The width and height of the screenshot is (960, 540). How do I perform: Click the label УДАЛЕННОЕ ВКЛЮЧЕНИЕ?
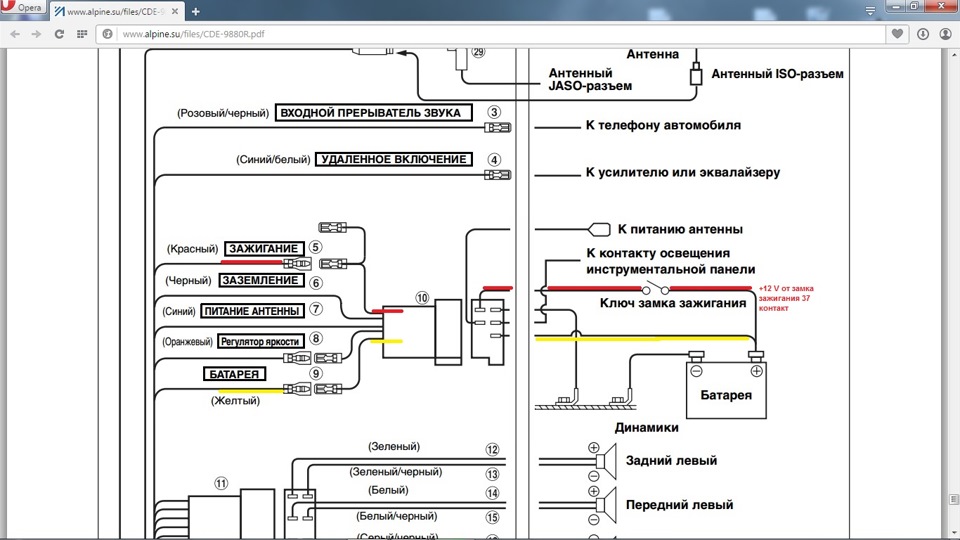click(x=394, y=159)
